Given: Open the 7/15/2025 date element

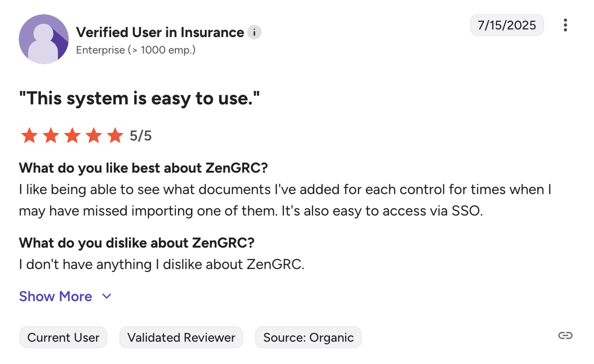Looking at the screenshot, I should pyautogui.click(x=506, y=25).
